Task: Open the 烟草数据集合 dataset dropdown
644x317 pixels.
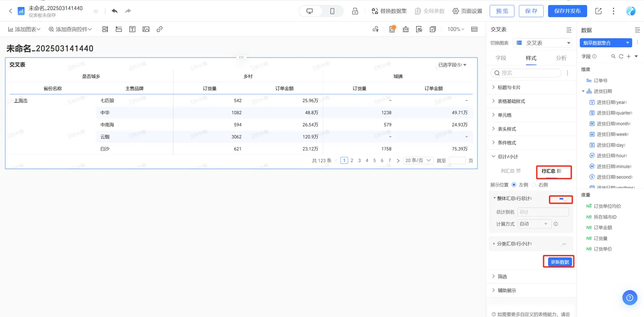Action: 606,43
